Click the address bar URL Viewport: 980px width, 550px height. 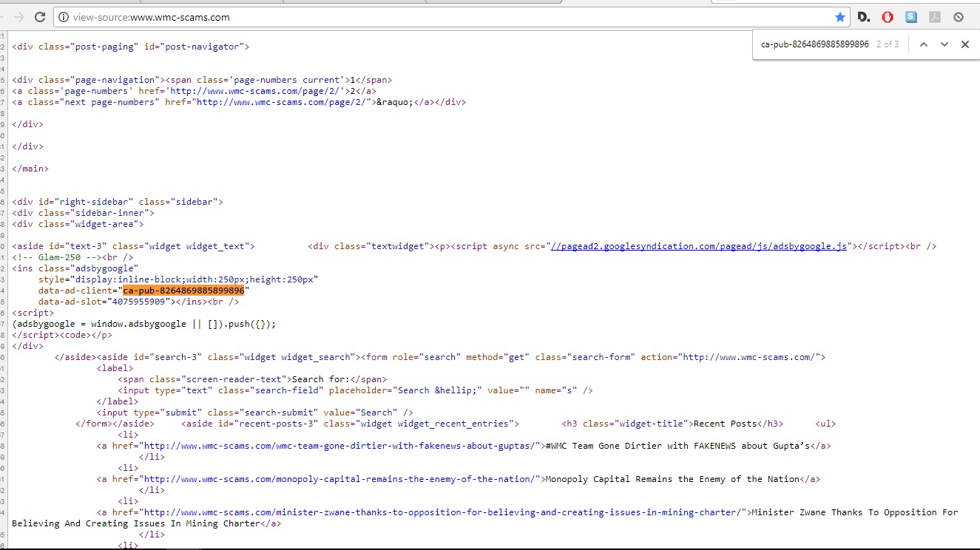[152, 17]
